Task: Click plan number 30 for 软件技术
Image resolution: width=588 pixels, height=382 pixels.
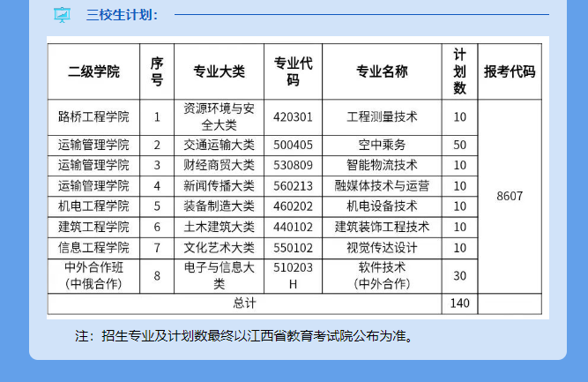Action: coord(460,276)
